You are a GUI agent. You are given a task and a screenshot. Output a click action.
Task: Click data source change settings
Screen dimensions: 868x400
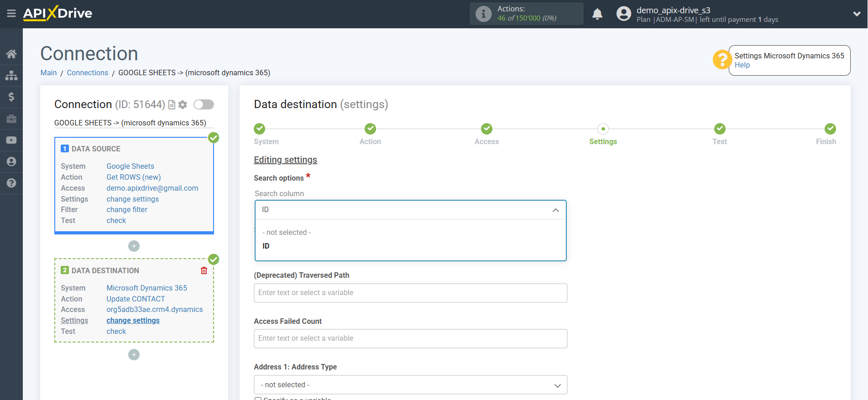tap(133, 199)
